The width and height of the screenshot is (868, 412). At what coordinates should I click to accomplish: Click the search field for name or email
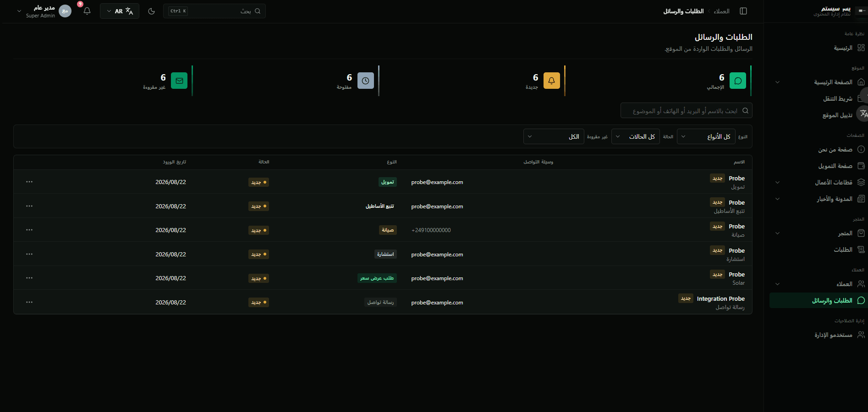[686, 111]
